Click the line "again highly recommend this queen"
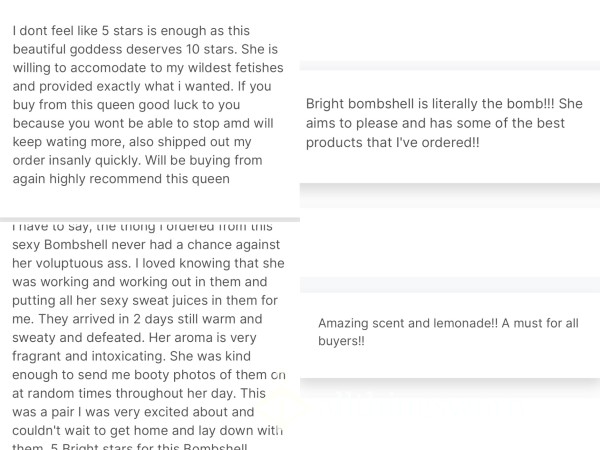The height and width of the screenshot is (450, 600). [x=121, y=179]
